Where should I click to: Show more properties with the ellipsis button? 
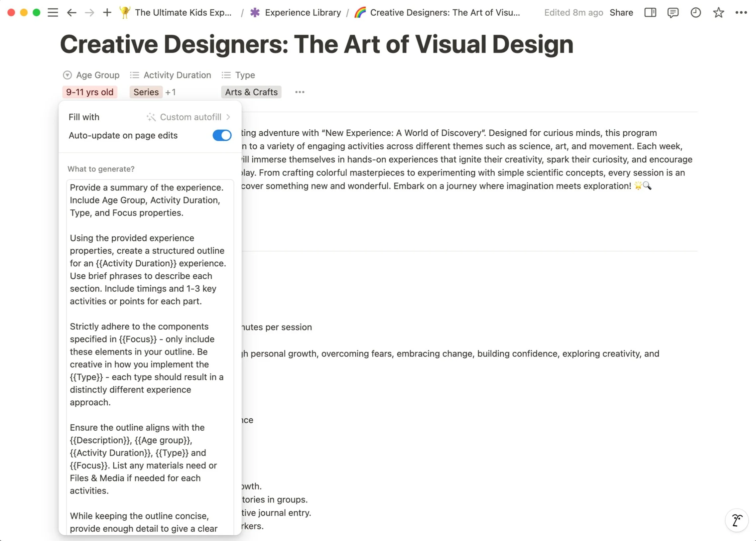point(300,92)
